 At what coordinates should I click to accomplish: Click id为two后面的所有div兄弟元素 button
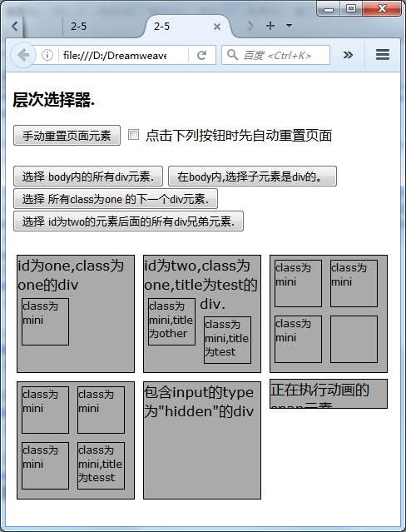[129, 221]
